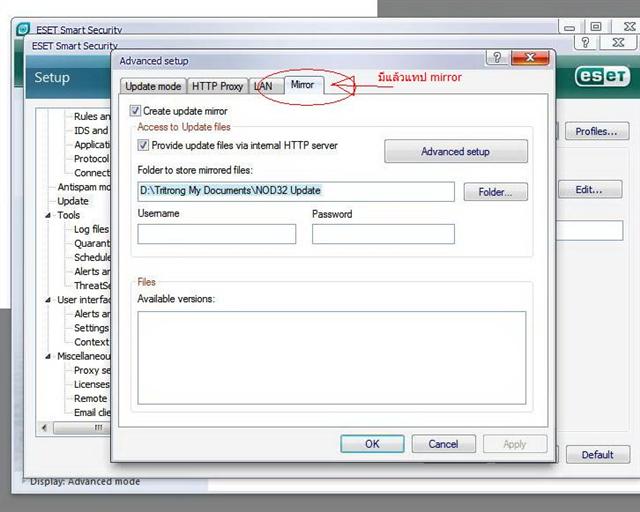Select Context menu tree item
This screenshot has height=512, width=640.
coord(91,342)
